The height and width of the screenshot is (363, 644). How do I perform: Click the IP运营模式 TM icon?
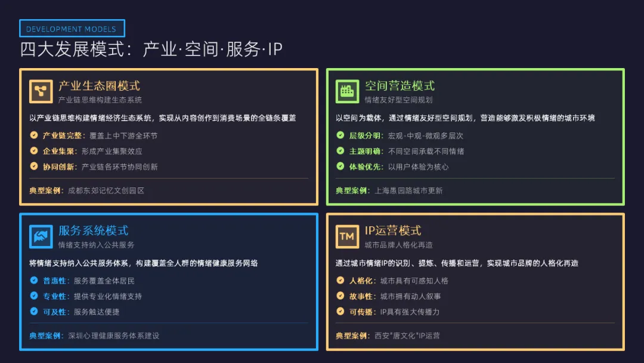[x=347, y=236]
